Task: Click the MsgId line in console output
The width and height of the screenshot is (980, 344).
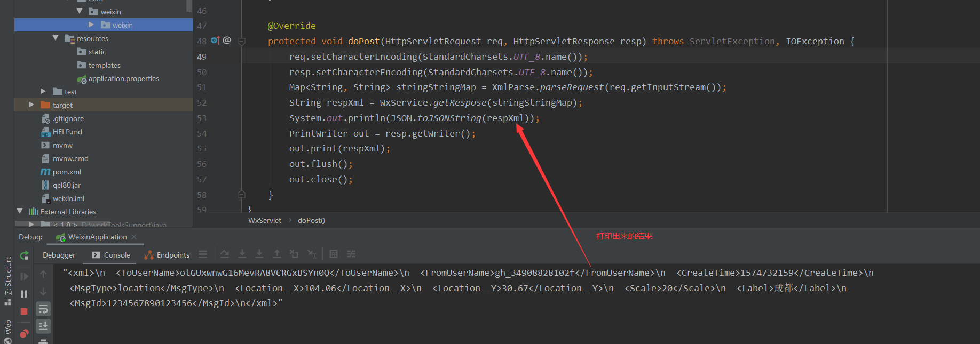Action: [x=176, y=303]
